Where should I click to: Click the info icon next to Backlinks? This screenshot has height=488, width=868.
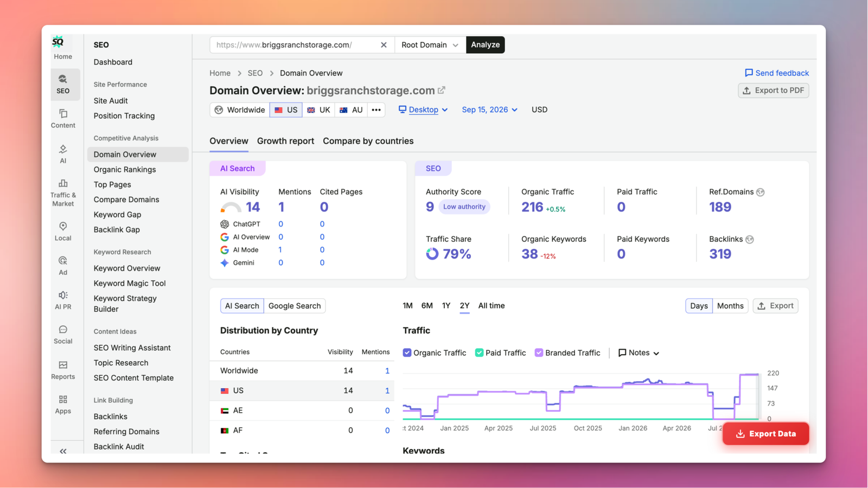750,239
